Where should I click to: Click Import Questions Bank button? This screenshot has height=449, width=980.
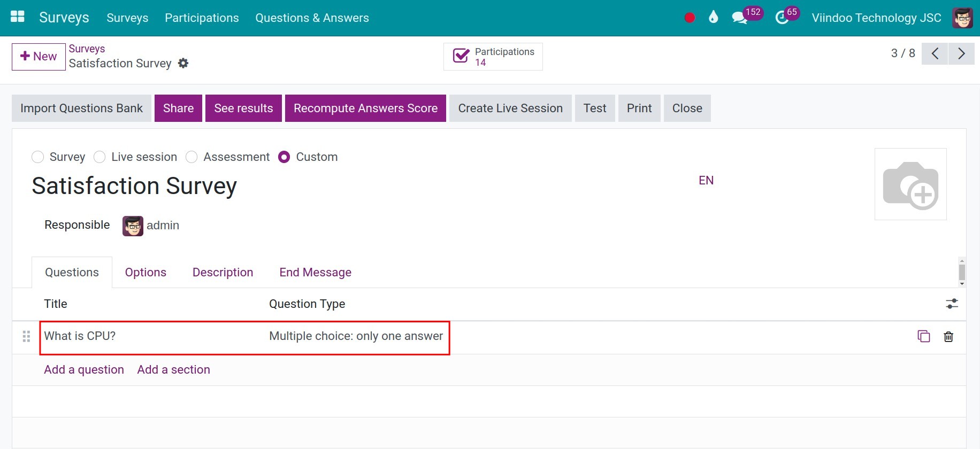tap(82, 109)
